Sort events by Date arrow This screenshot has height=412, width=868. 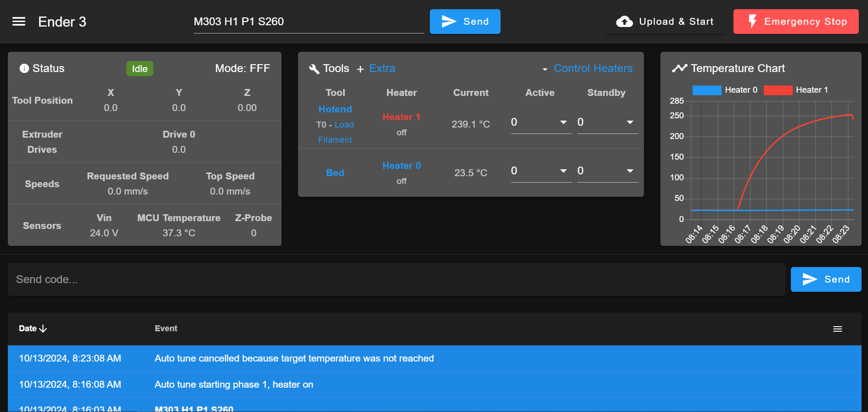point(44,328)
